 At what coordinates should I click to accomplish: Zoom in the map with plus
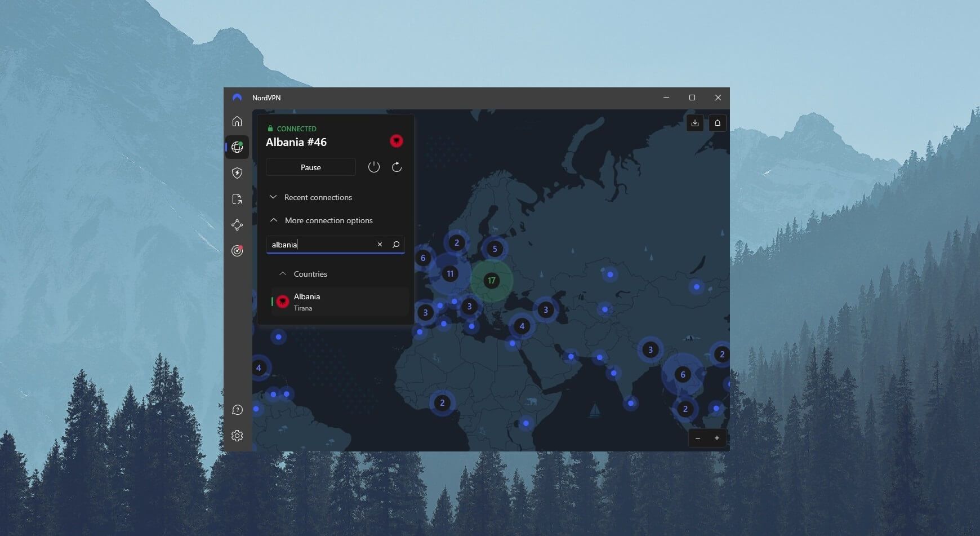[717, 438]
